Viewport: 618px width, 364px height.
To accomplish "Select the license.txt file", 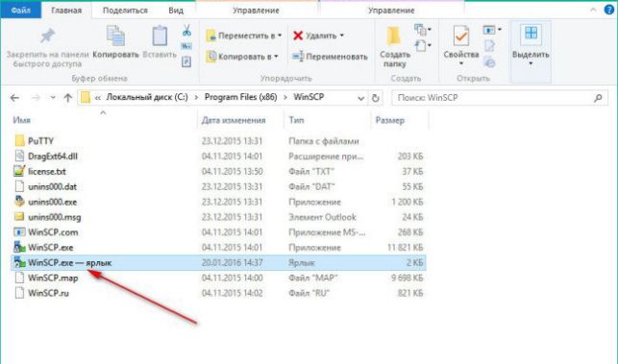I will pyautogui.click(x=46, y=171).
